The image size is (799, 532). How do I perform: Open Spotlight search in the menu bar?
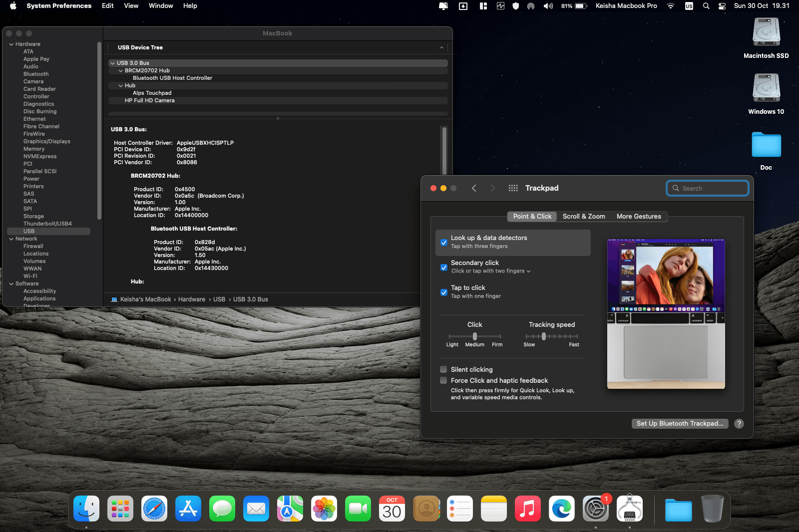[x=706, y=6]
